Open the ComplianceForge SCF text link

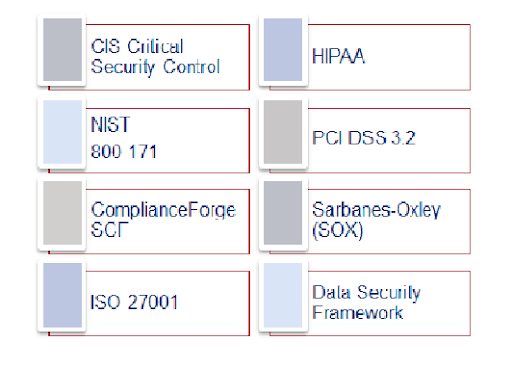(163, 220)
